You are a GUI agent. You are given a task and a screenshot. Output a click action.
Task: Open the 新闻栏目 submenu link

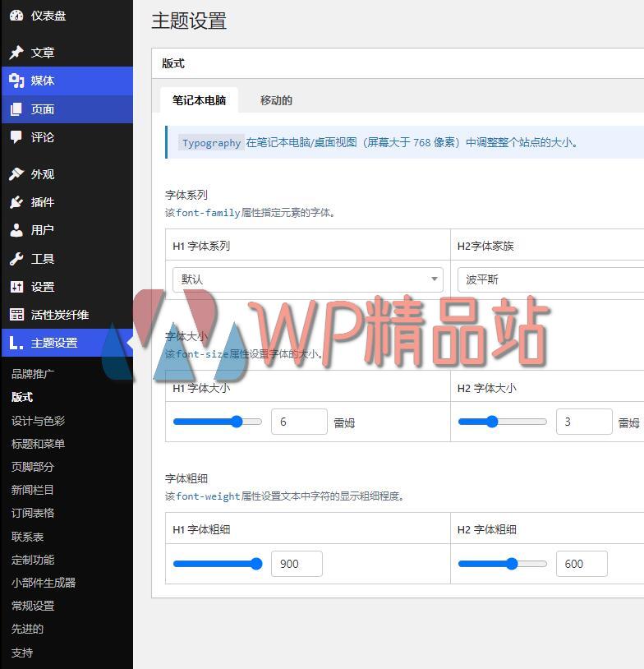point(32,489)
